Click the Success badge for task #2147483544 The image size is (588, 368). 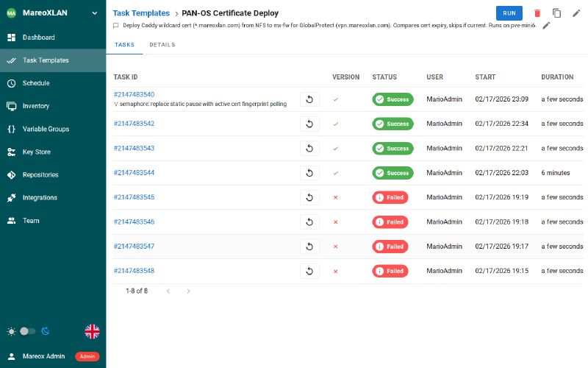click(392, 173)
